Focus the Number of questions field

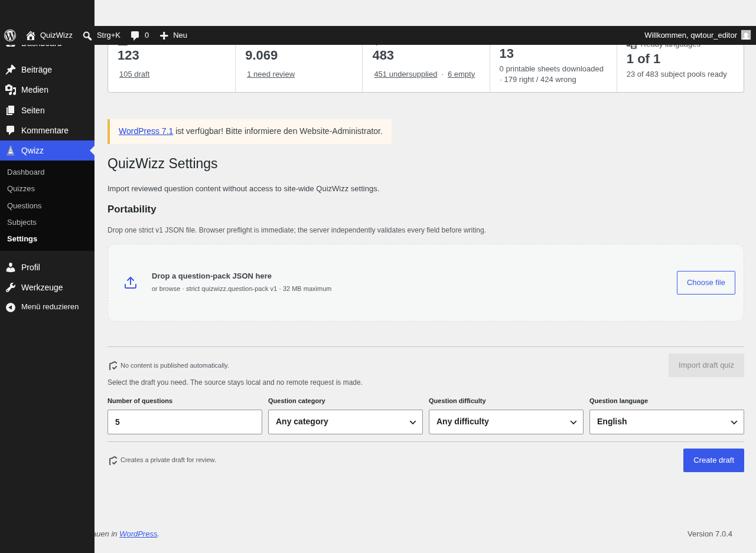(185, 422)
